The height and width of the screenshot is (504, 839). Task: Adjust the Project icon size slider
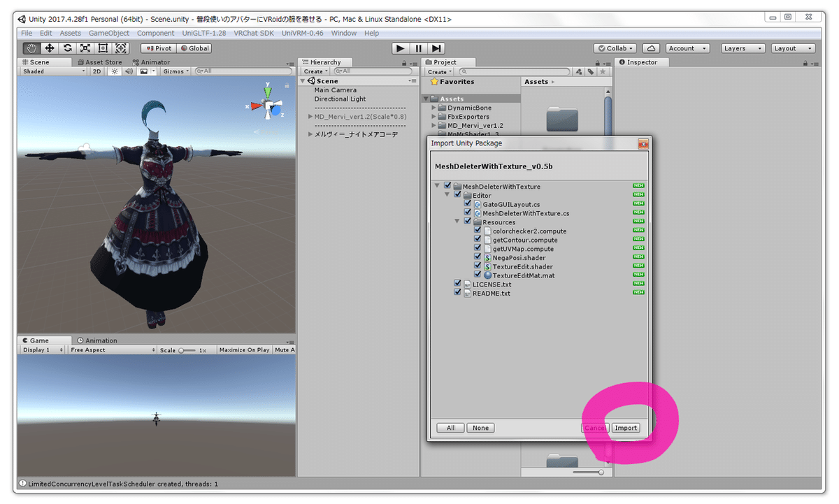[x=589, y=473]
